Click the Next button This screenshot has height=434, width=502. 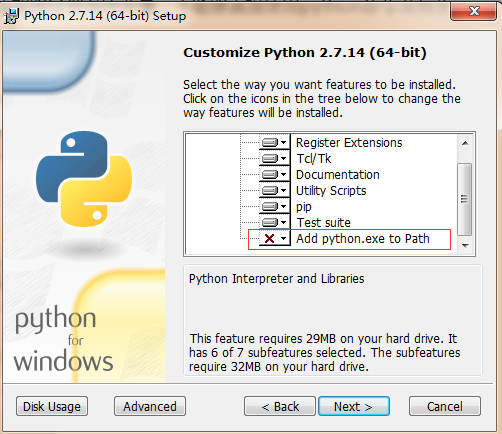[354, 406]
